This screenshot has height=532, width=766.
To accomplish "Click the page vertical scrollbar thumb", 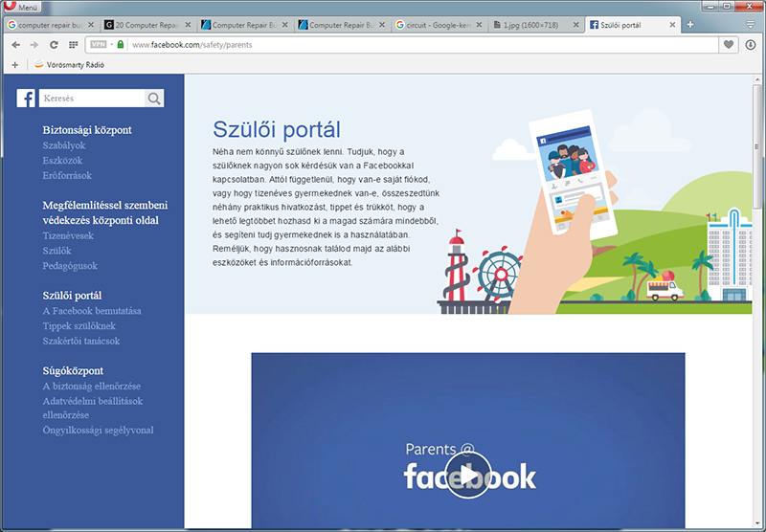I will (757, 146).
